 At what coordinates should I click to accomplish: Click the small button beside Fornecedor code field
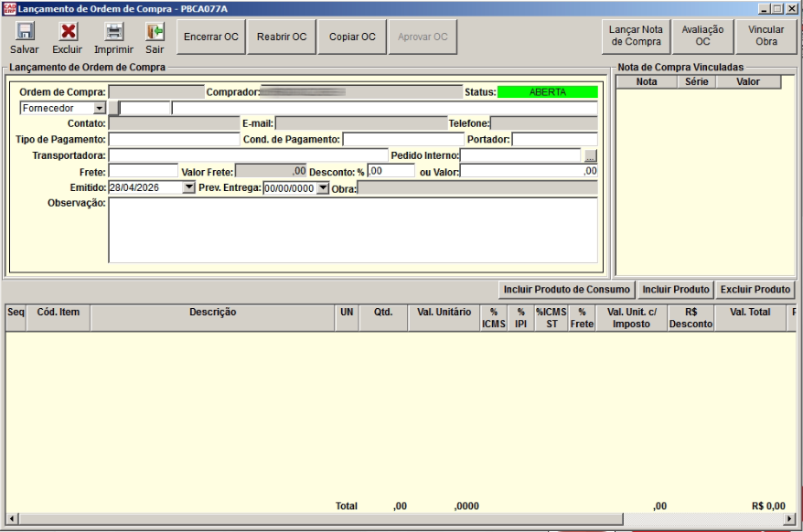(113, 108)
